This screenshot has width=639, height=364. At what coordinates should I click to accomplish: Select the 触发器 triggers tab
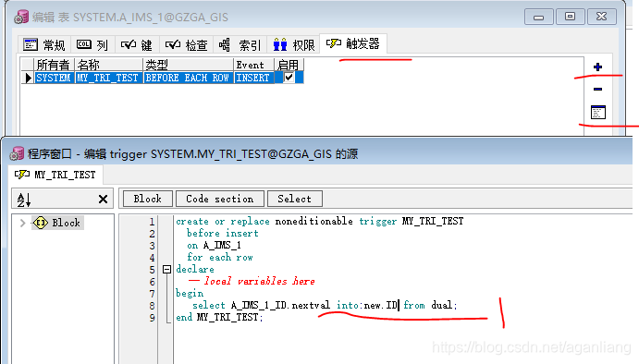pos(353,43)
